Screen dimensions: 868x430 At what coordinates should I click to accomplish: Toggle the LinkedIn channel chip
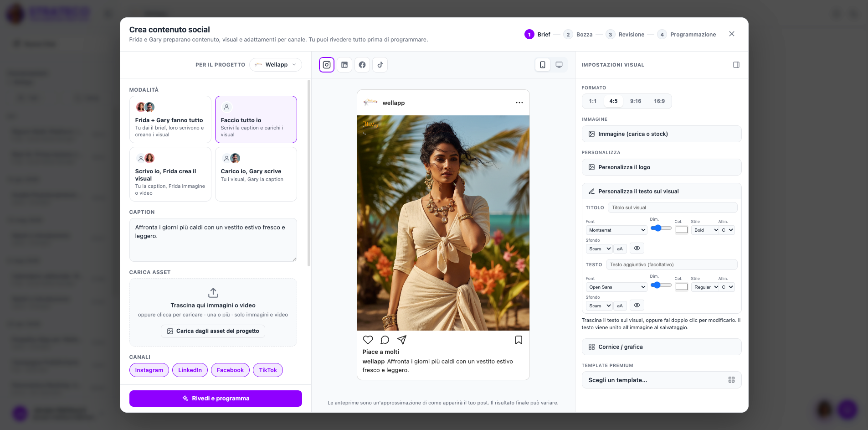190,370
